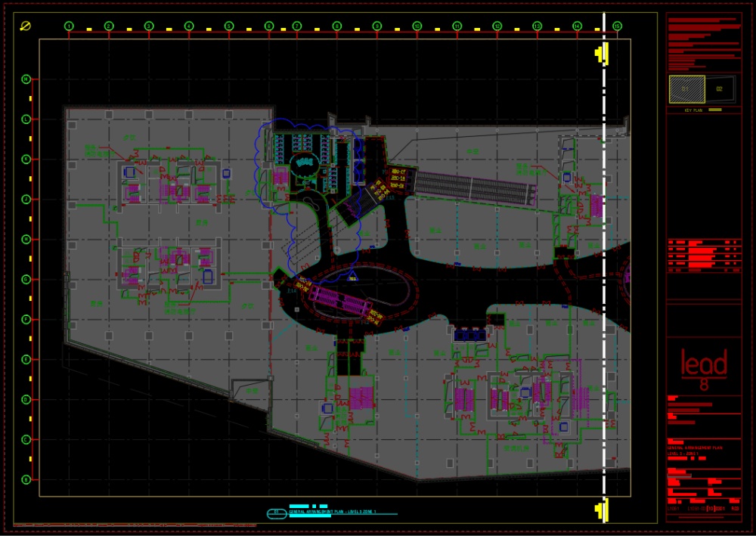Select grid bubble 1 on top axis
The image size is (756, 536).
pos(69,26)
